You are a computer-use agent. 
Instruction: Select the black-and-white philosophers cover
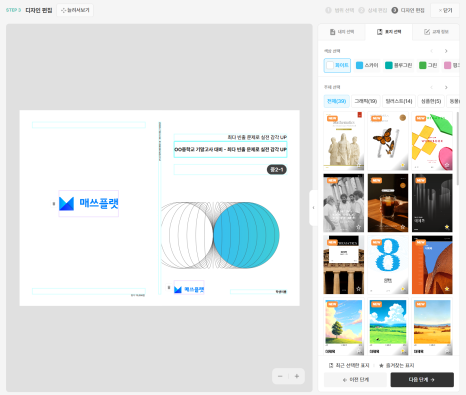344,203
